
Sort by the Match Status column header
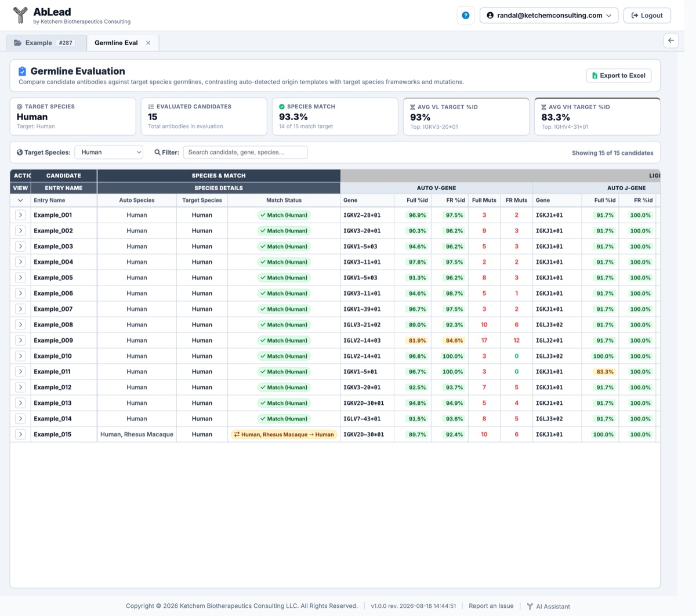(x=284, y=200)
